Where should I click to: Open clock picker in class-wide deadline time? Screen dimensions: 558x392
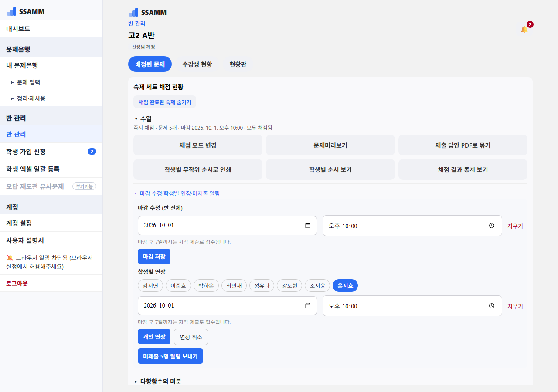(492, 226)
